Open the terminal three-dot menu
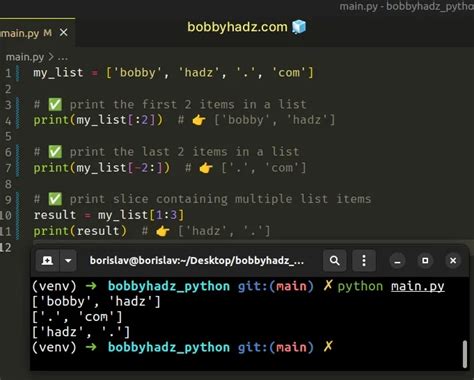This screenshot has width=474, height=380. click(x=364, y=260)
